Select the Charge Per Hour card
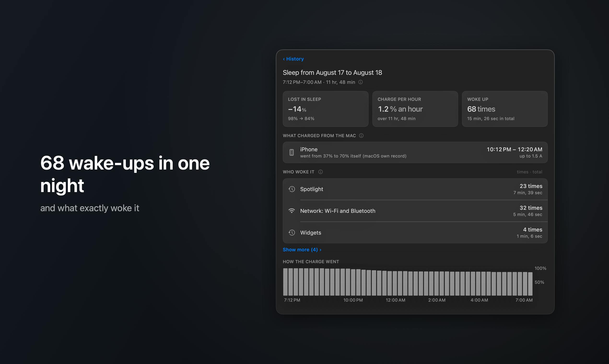This screenshot has height=364, width=609. point(415,109)
